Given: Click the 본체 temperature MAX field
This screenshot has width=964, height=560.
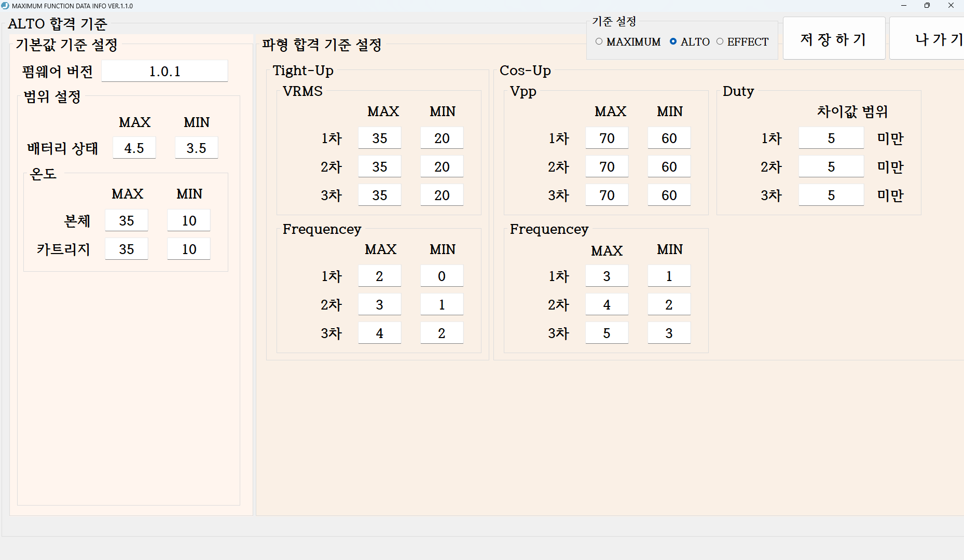Looking at the screenshot, I should (126, 221).
